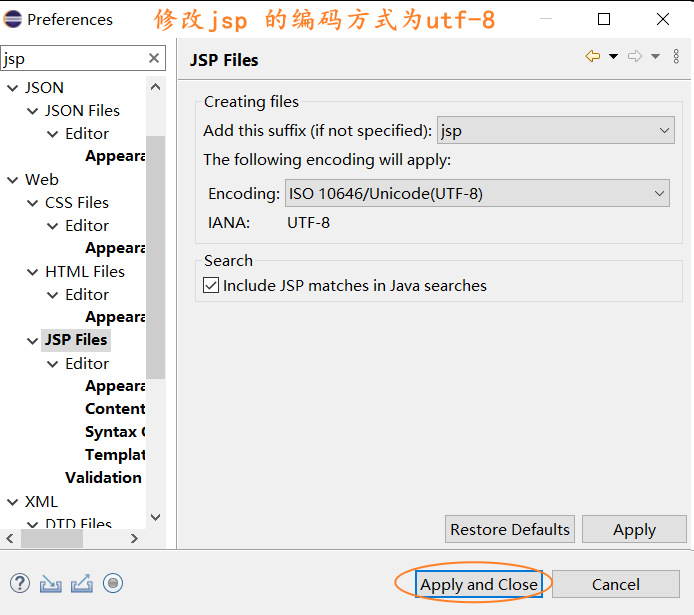Clear the jsp filter text with X
694x615 pixels.
pos(154,59)
